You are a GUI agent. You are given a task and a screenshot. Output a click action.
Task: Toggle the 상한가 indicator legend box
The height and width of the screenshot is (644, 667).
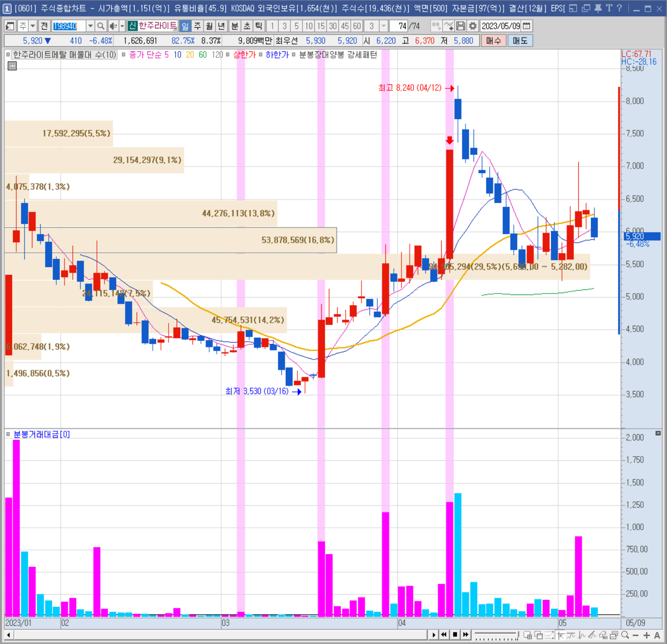(228, 55)
